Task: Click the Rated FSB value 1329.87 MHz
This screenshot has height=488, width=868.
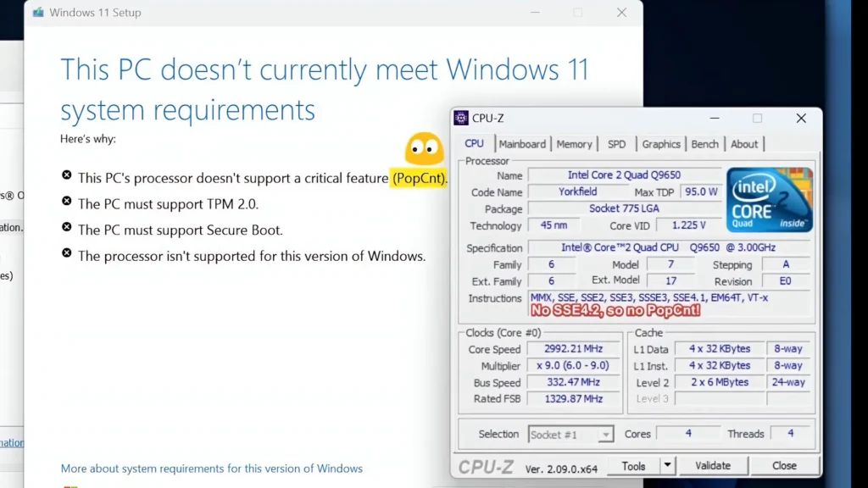Action: [574, 398]
